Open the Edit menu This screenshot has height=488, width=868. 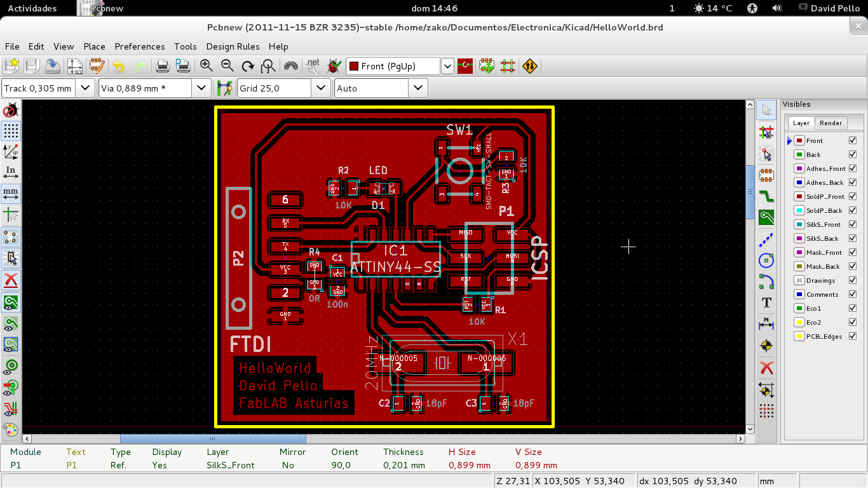click(x=36, y=46)
